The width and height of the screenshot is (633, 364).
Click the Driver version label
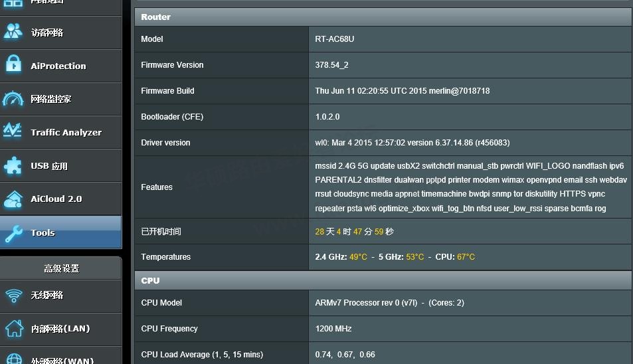click(x=165, y=142)
